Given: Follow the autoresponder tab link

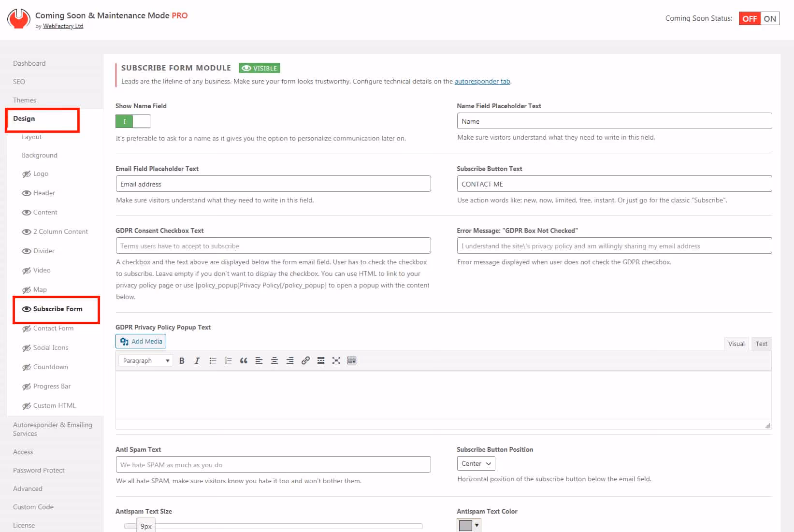Looking at the screenshot, I should click(x=482, y=81).
